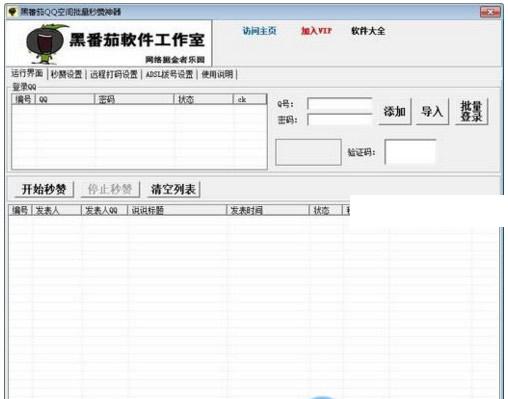Click the 说说标题 column header
Image resolution: width=508 pixels, height=399 pixels.
tap(177, 210)
